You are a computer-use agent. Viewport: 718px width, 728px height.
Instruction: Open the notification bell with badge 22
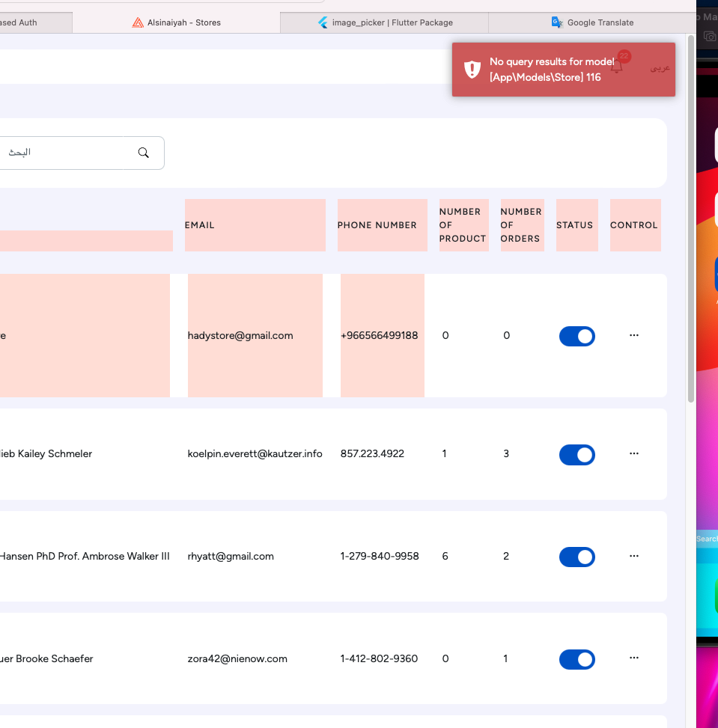(x=617, y=67)
